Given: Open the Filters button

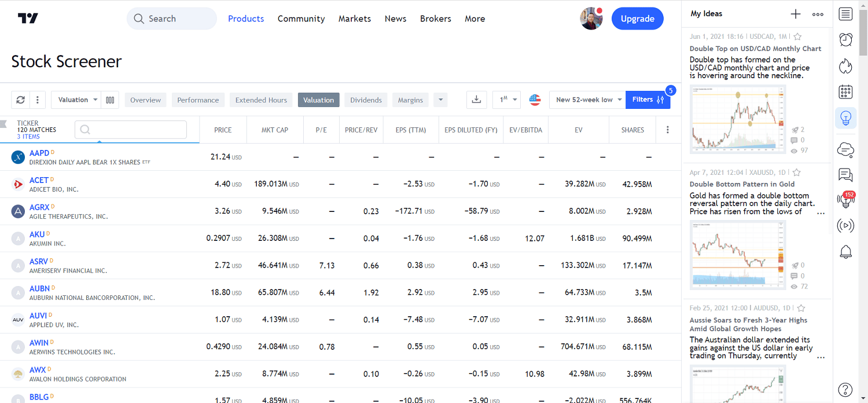Looking at the screenshot, I should pos(648,100).
